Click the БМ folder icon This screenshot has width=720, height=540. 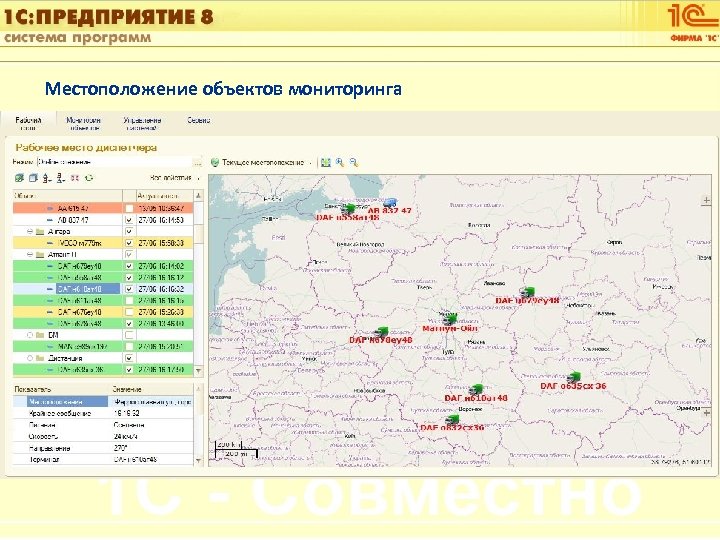coord(40,335)
